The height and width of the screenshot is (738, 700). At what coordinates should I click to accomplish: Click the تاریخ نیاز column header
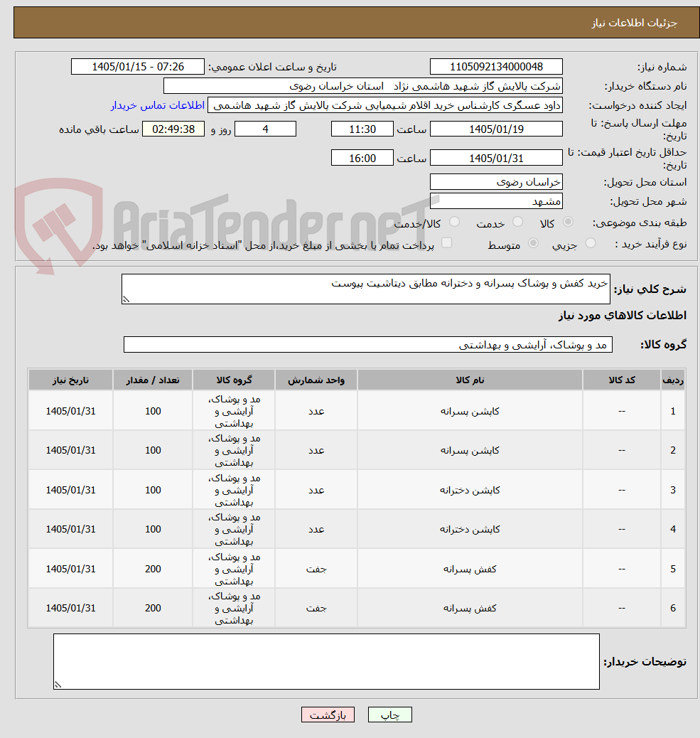pos(70,380)
